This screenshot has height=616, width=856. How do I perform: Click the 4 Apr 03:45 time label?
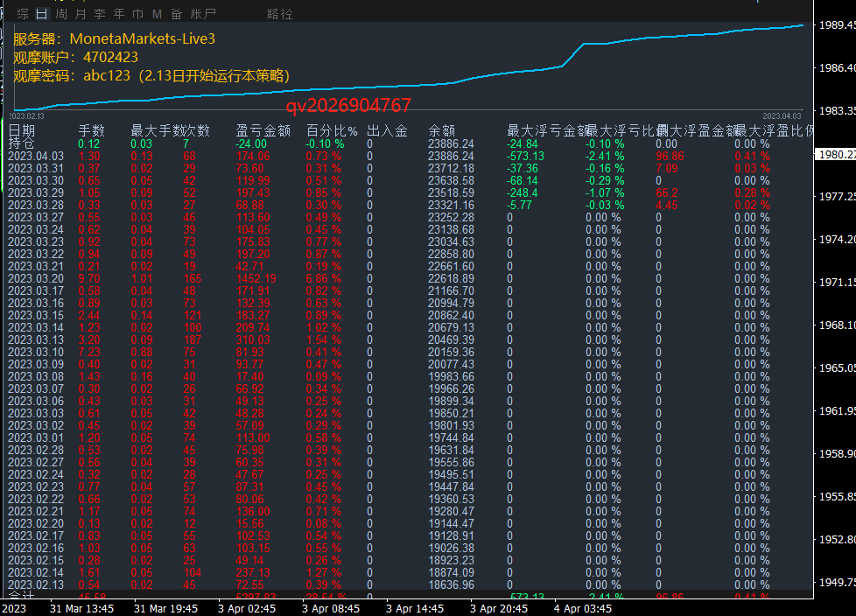pyautogui.click(x=583, y=608)
